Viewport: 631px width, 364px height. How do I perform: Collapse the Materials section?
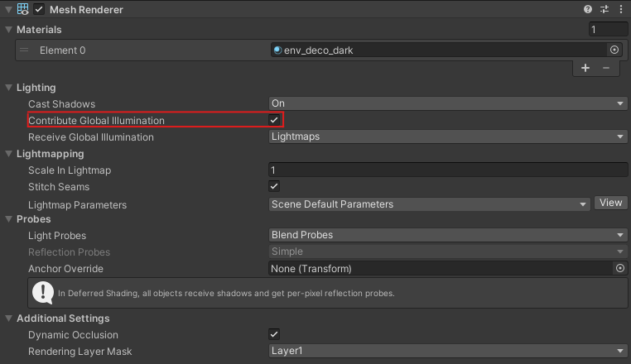pos(8,29)
